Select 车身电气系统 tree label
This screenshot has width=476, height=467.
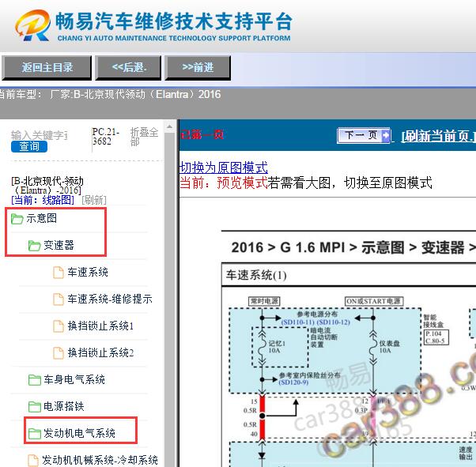74,379
